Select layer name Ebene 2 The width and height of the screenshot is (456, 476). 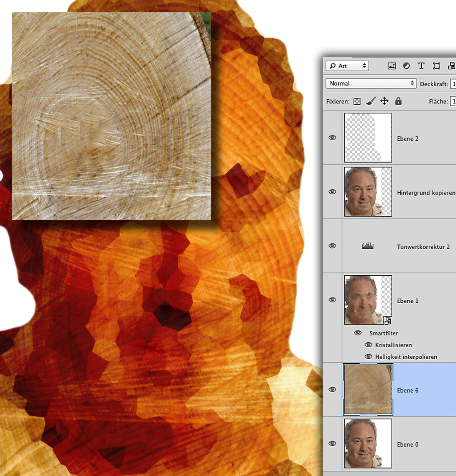coord(408,139)
